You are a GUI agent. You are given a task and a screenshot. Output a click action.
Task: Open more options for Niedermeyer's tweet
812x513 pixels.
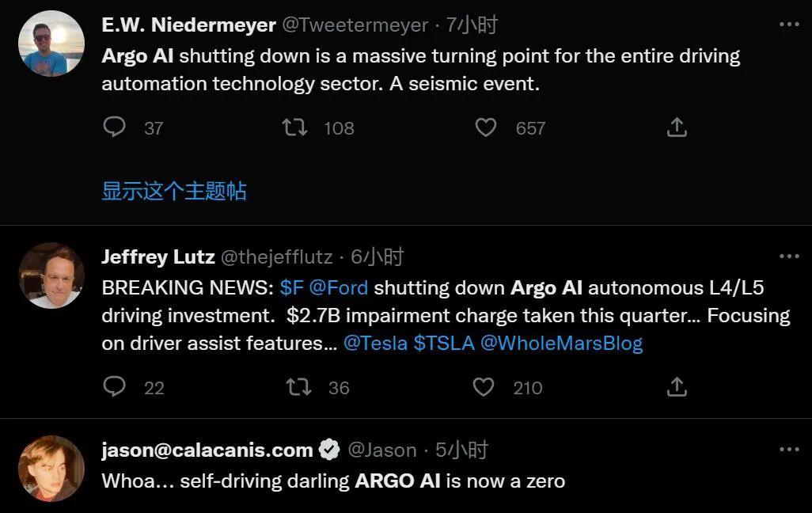pyautogui.click(x=789, y=25)
